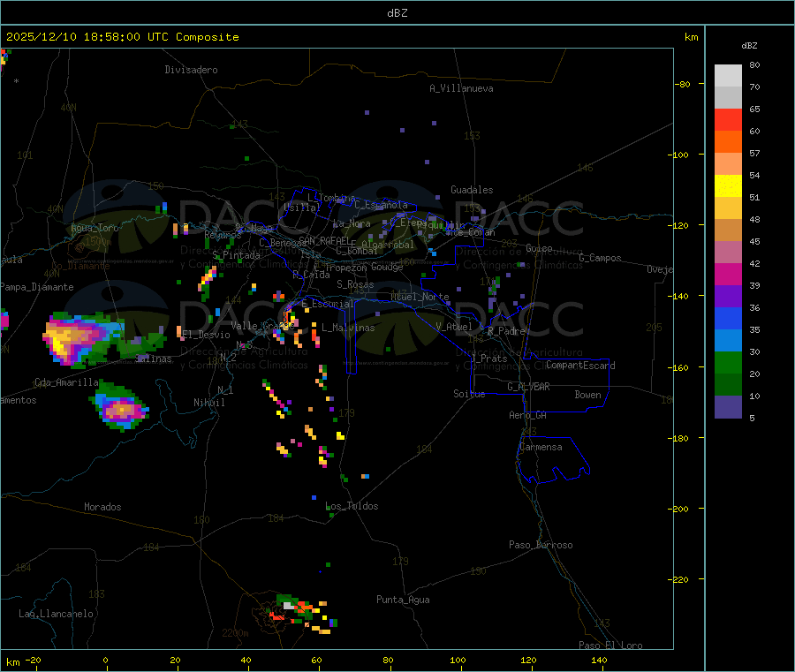The height and width of the screenshot is (672, 795).
Task: Click the yellow 54-51 dBZ legend swatch
Action: [728, 186]
